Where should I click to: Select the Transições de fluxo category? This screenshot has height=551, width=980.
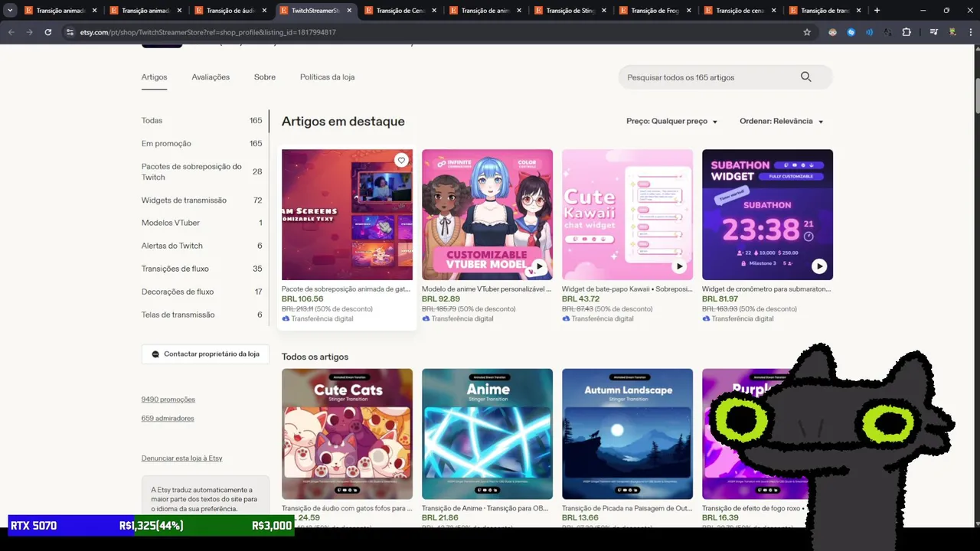pos(202,269)
